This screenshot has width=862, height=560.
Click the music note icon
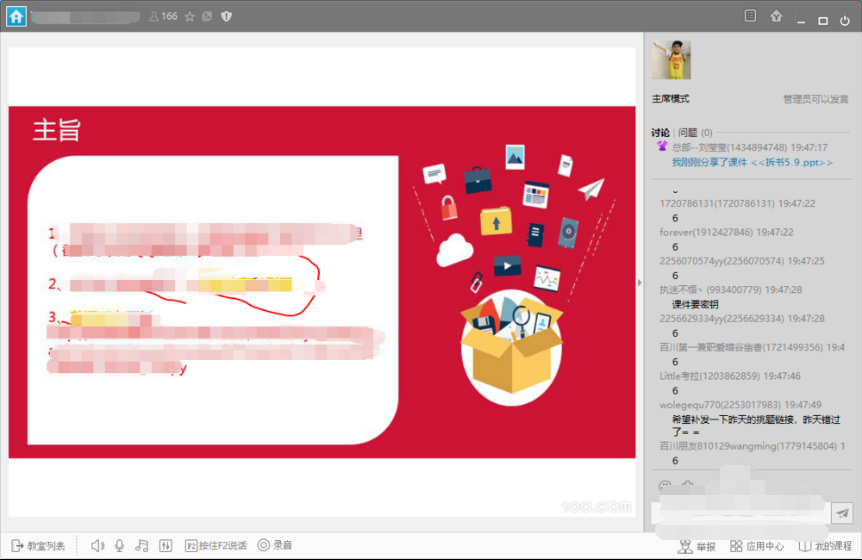point(142,545)
